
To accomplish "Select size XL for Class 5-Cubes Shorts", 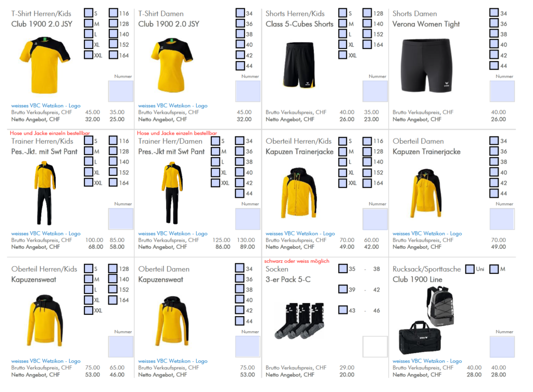I will tap(342, 44).
